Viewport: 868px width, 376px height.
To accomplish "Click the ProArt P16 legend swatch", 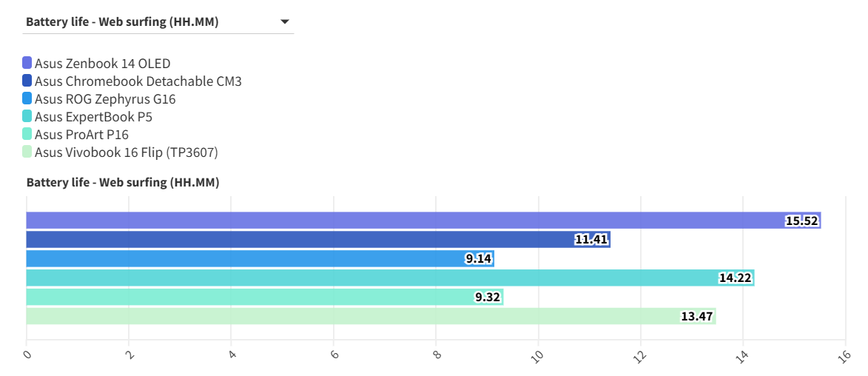I will 27,134.
